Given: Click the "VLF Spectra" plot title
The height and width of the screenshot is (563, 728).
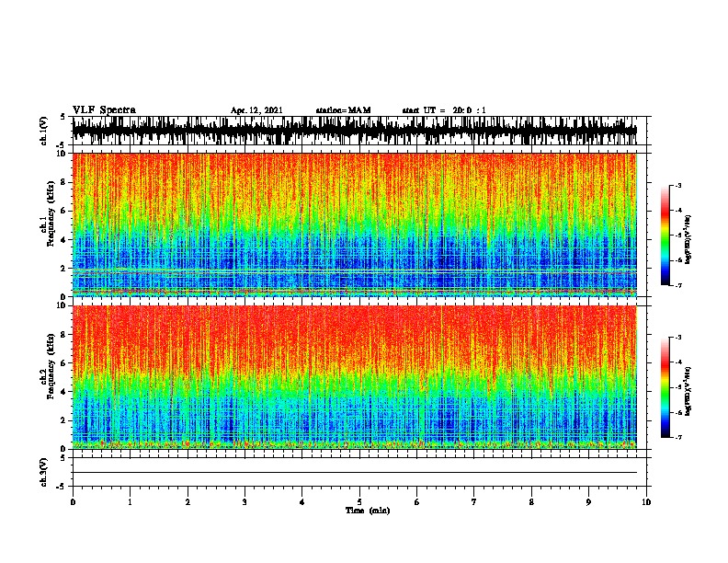Looking at the screenshot, I should pyautogui.click(x=104, y=110).
